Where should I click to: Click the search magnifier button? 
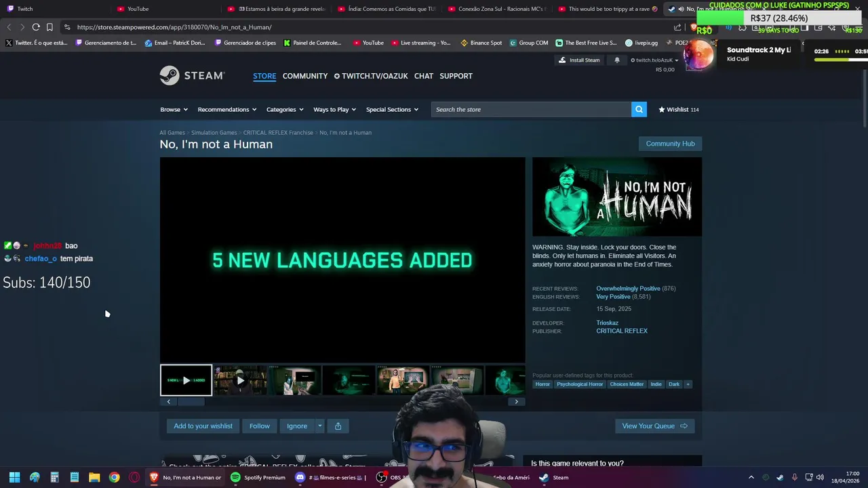[639, 109]
